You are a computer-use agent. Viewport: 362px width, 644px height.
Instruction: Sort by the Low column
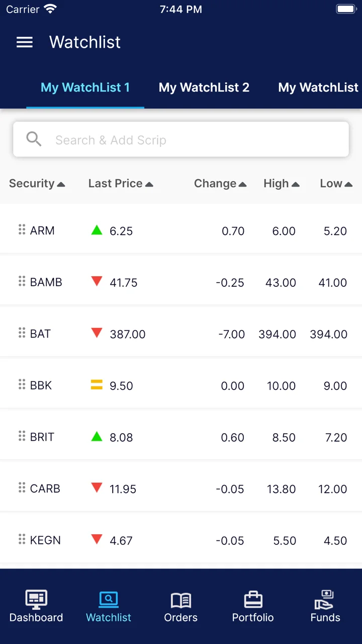(x=336, y=184)
